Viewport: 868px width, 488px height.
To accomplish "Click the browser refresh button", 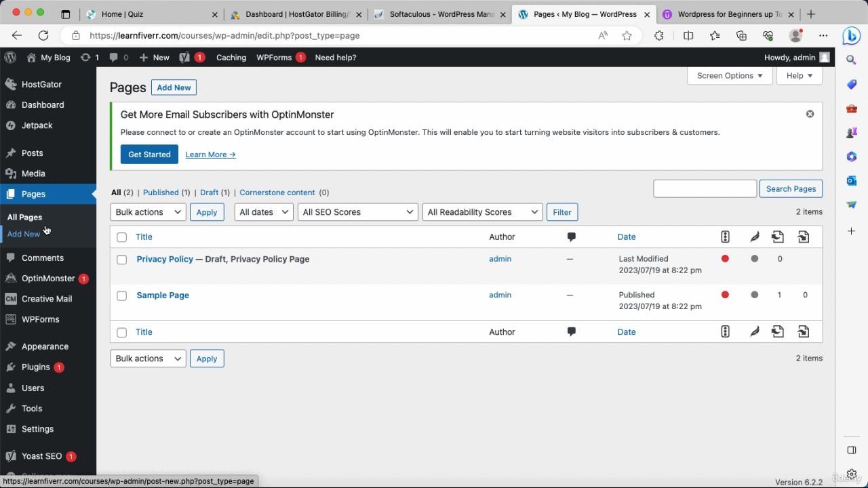I will [x=43, y=35].
